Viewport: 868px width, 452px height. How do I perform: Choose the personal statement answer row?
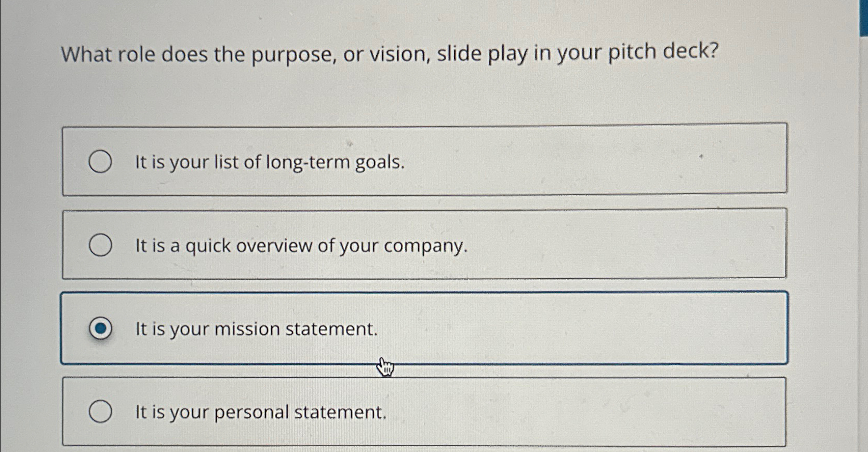click(424, 412)
